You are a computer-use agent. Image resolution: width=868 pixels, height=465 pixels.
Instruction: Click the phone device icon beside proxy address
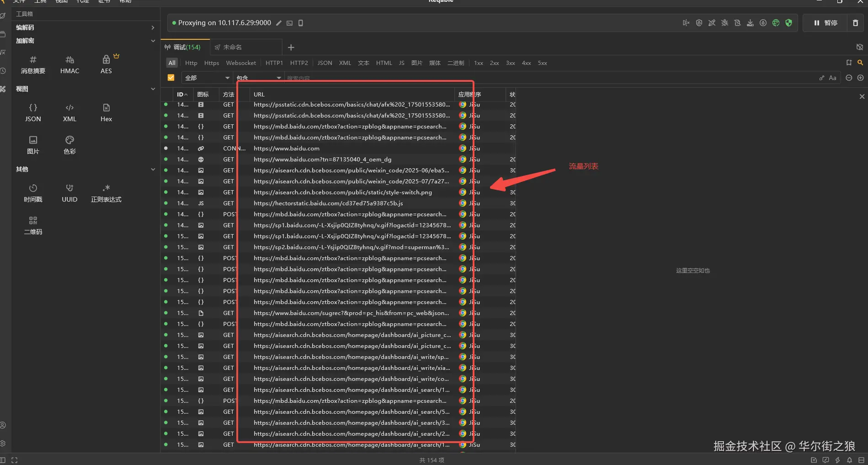(x=301, y=23)
